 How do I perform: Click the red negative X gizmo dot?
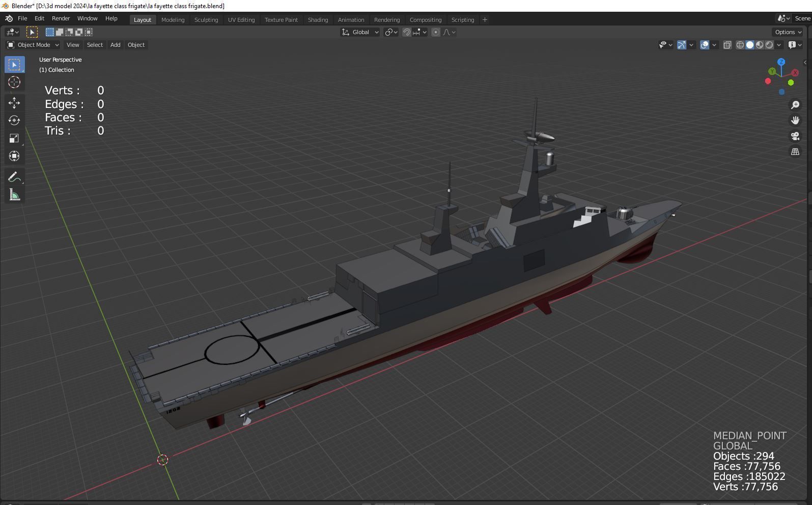(768, 82)
